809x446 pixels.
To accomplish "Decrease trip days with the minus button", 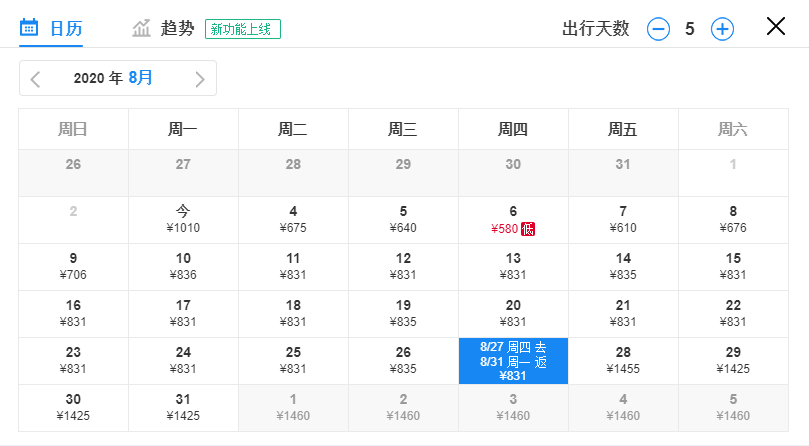I will [658, 29].
